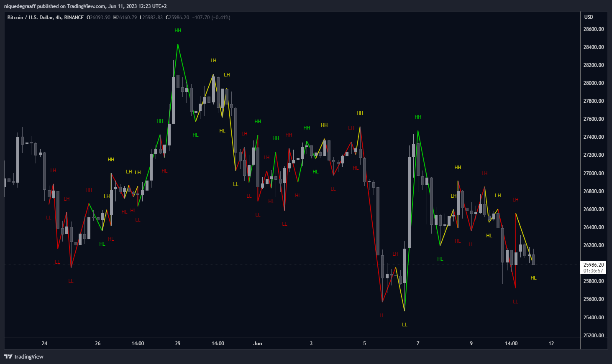This screenshot has width=612, height=364.
Task: Click the 28600.00 price axis label
Action: click(594, 29)
